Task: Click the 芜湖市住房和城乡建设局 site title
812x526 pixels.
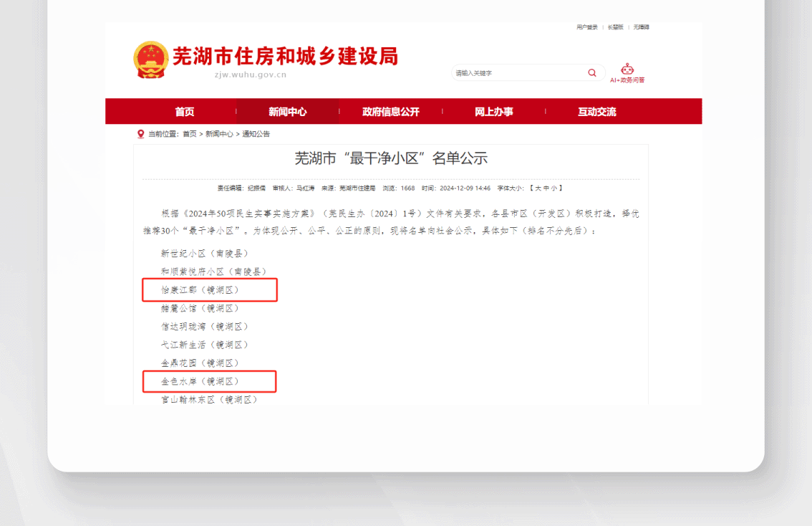Action: (x=285, y=57)
